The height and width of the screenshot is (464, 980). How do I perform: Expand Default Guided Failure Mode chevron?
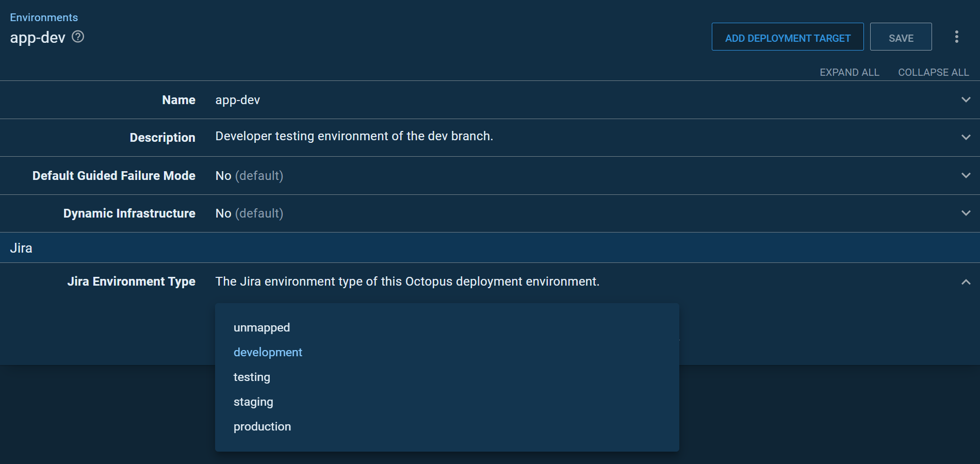pos(966,175)
